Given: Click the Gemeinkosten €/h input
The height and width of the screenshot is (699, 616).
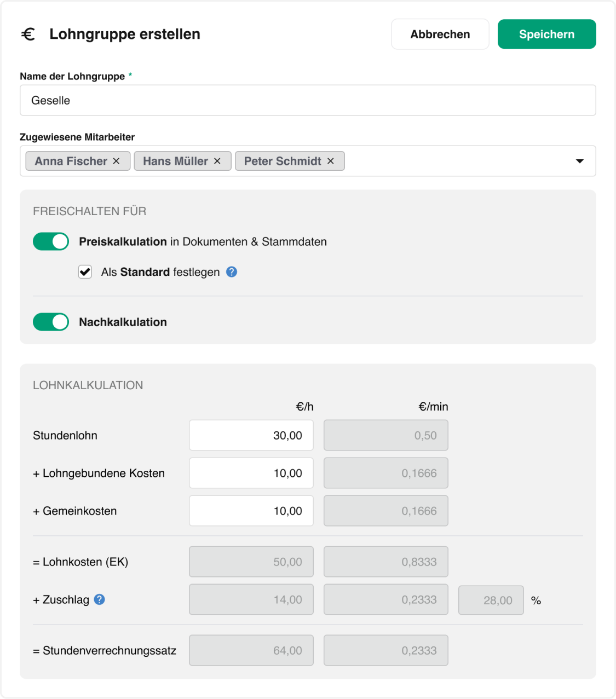Looking at the screenshot, I should pyautogui.click(x=251, y=511).
